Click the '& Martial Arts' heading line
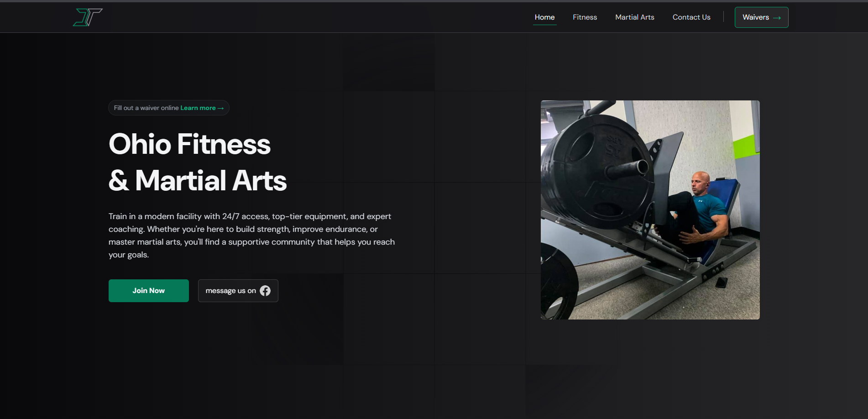 pos(197,181)
